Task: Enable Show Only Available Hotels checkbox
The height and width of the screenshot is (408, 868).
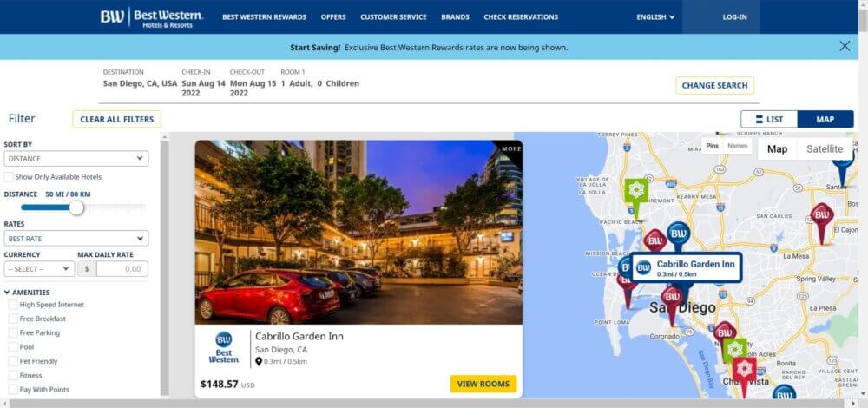Action: [9, 177]
